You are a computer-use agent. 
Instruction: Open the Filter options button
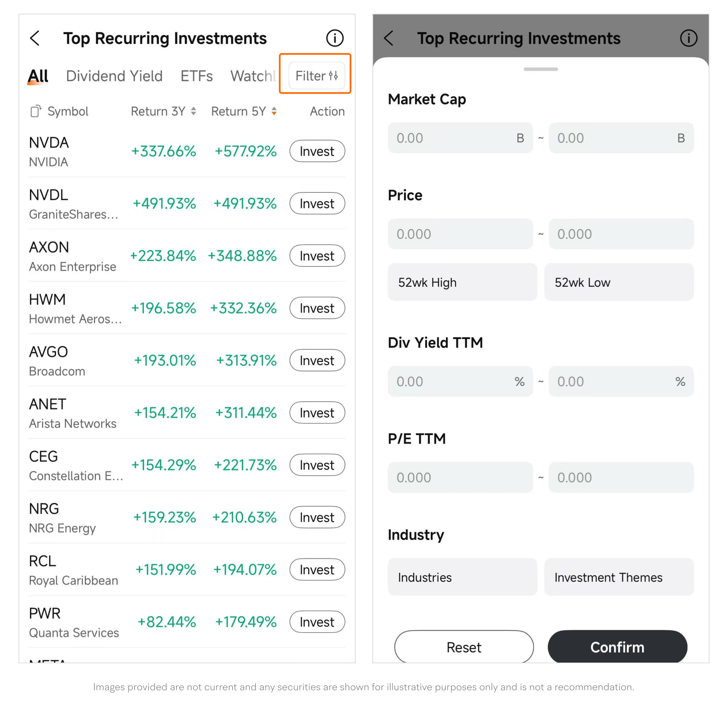[x=316, y=76]
